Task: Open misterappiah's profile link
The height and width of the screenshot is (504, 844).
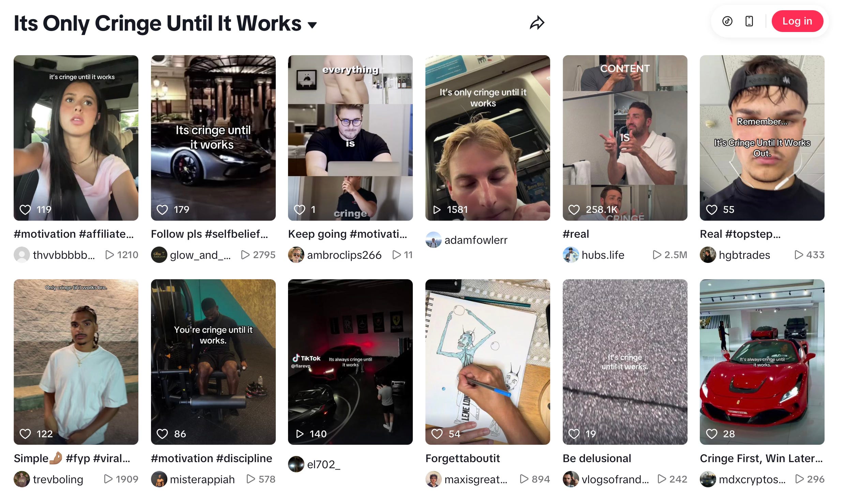Action: click(x=202, y=479)
